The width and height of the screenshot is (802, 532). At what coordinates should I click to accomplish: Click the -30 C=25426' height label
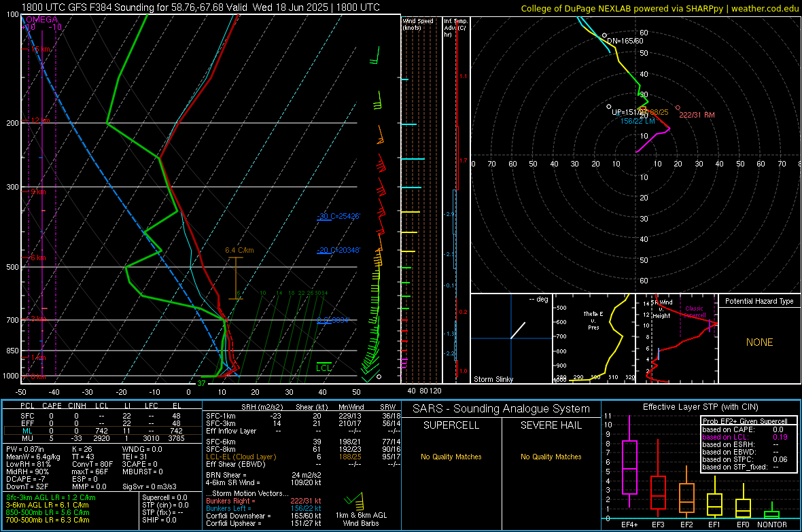[338, 216]
